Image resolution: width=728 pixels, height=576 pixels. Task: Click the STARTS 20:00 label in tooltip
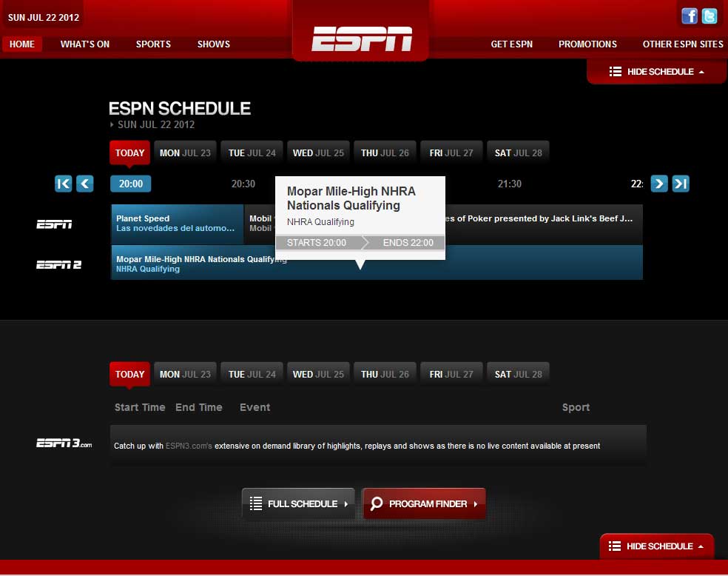click(x=317, y=243)
